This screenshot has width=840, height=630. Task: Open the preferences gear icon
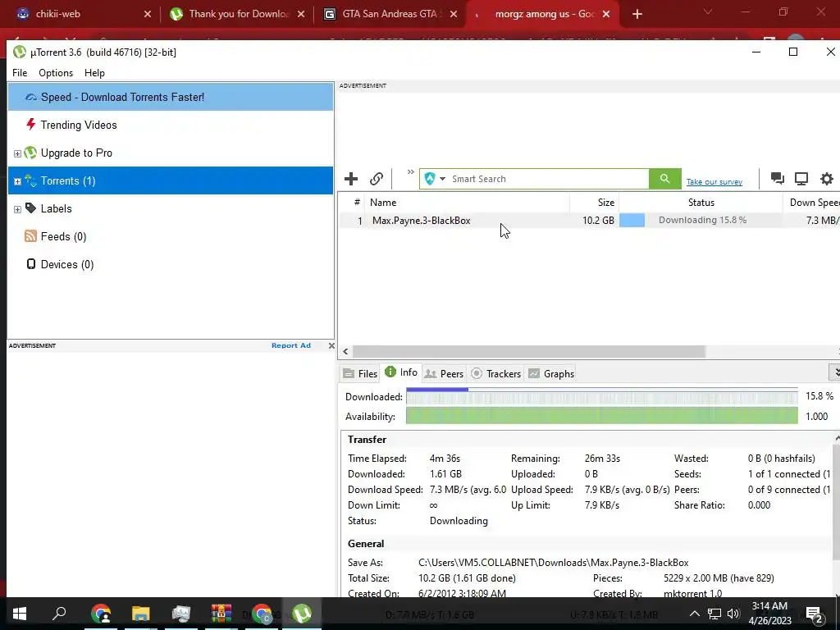click(x=827, y=178)
